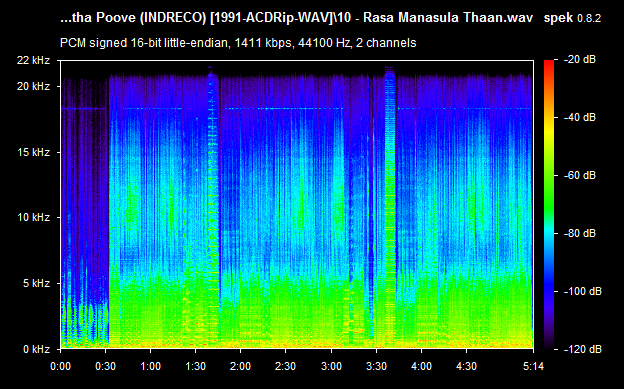Image resolution: width=624 pixels, height=389 pixels.
Task: Click the file name title text
Action: pyautogui.click(x=296, y=18)
